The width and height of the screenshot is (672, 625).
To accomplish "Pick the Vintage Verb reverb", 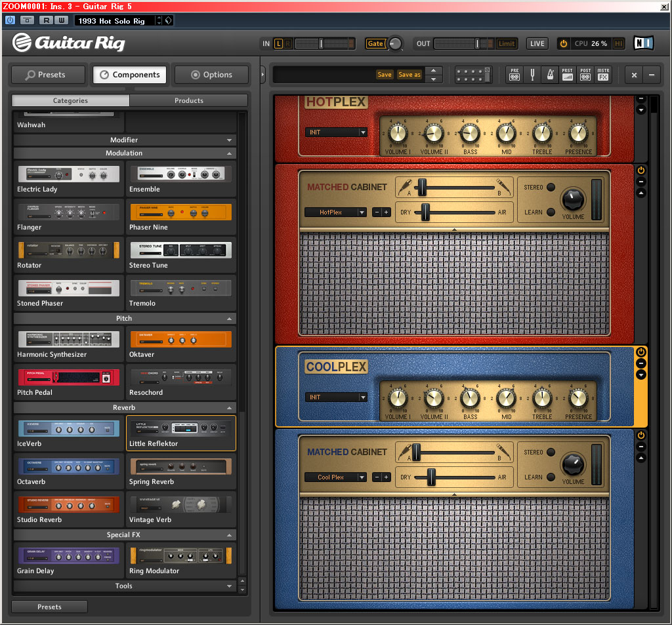I will click(181, 510).
